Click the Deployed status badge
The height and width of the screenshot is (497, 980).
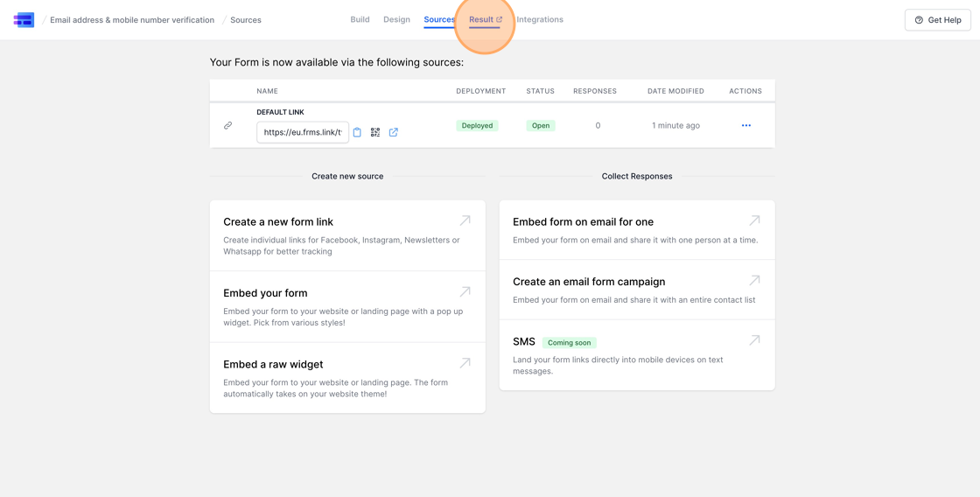click(477, 125)
